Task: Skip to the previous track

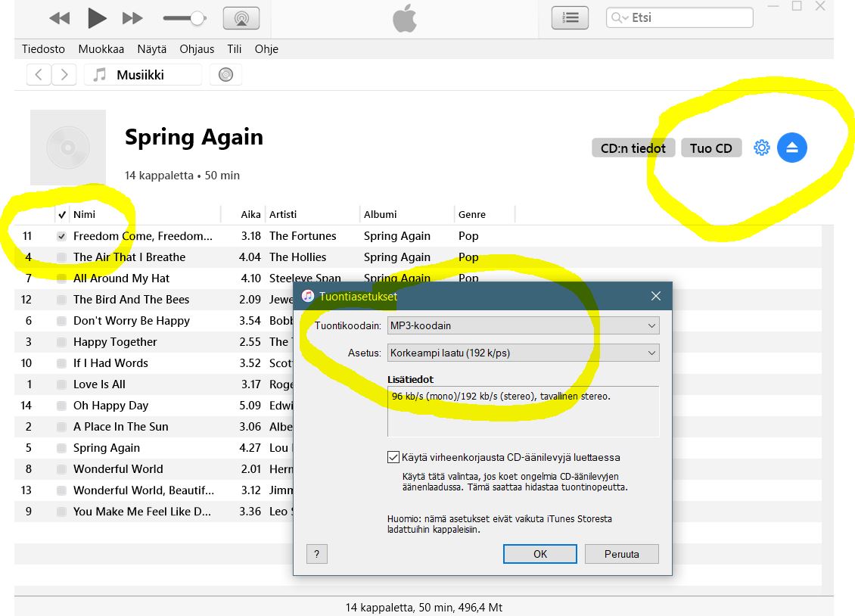Action: coord(59,18)
